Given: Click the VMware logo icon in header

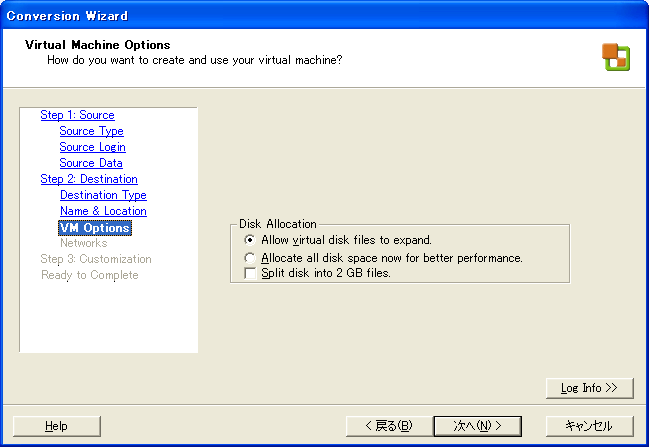Looking at the screenshot, I should [x=615, y=57].
